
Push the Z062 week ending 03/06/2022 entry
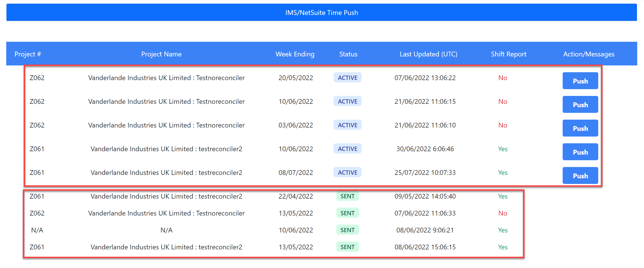pos(580,128)
